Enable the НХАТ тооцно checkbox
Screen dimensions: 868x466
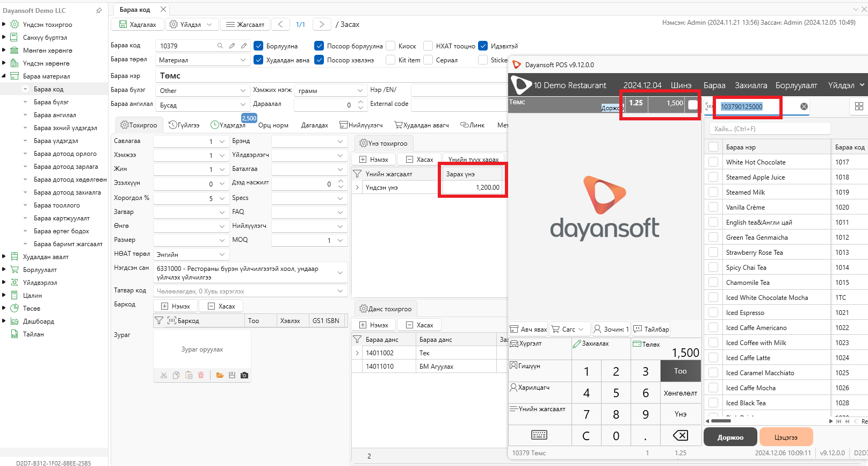[428, 46]
